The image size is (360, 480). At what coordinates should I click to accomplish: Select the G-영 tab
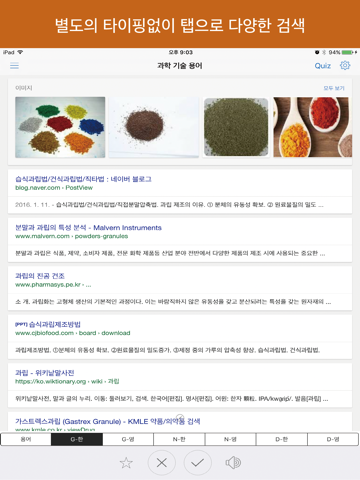pos(128,439)
